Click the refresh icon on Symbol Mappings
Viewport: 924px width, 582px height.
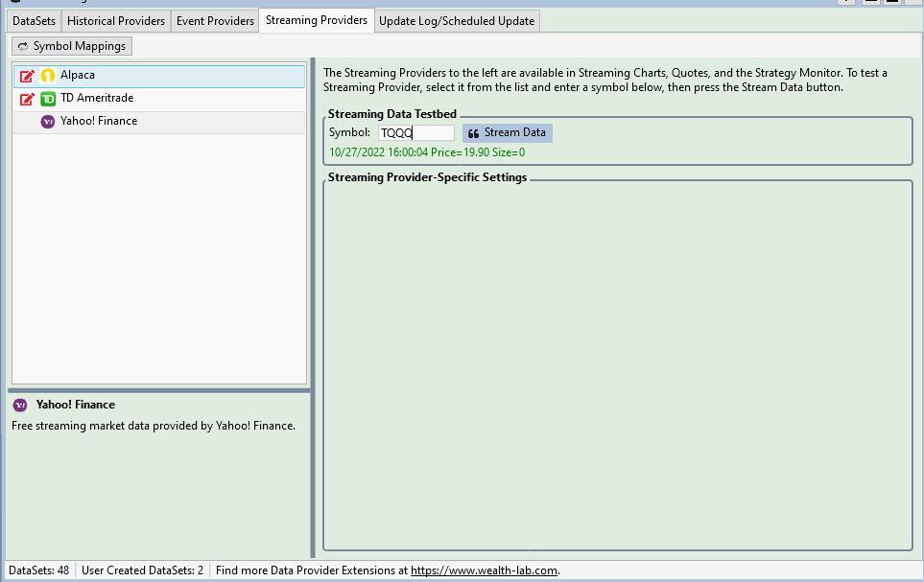23,46
